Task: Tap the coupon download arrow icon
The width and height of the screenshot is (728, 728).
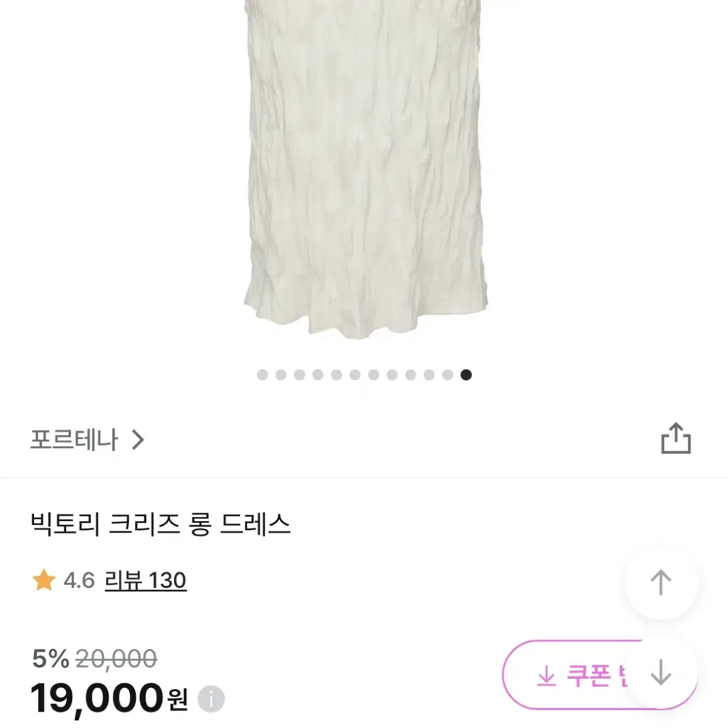Action: (546, 675)
